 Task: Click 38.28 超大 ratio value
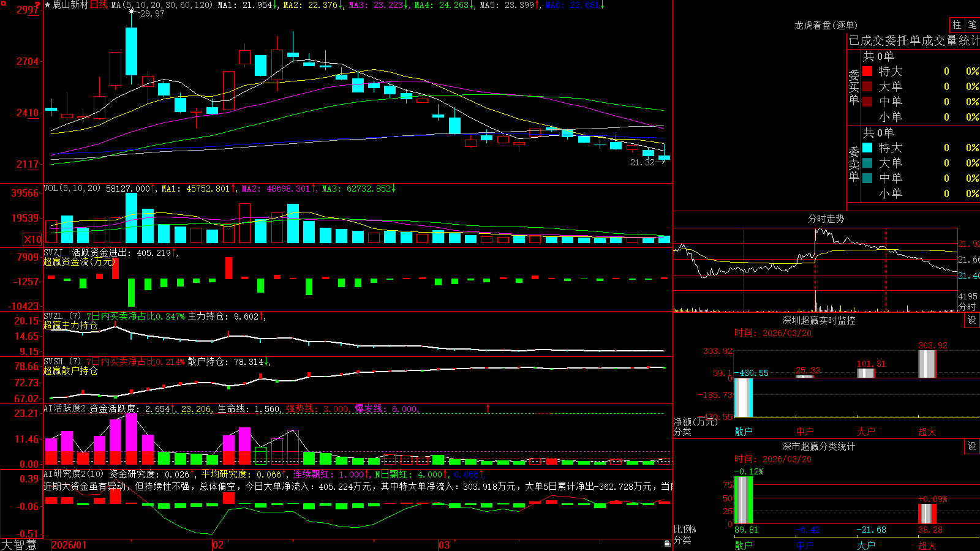click(930, 530)
